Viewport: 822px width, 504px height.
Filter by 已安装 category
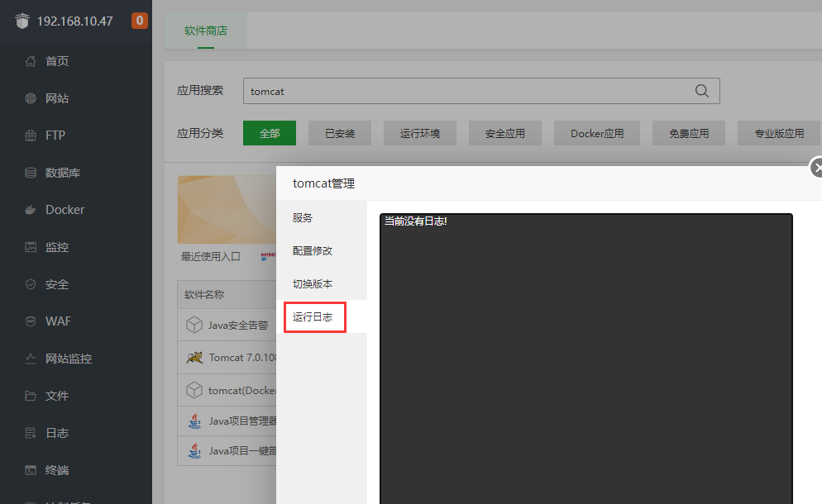click(x=340, y=133)
